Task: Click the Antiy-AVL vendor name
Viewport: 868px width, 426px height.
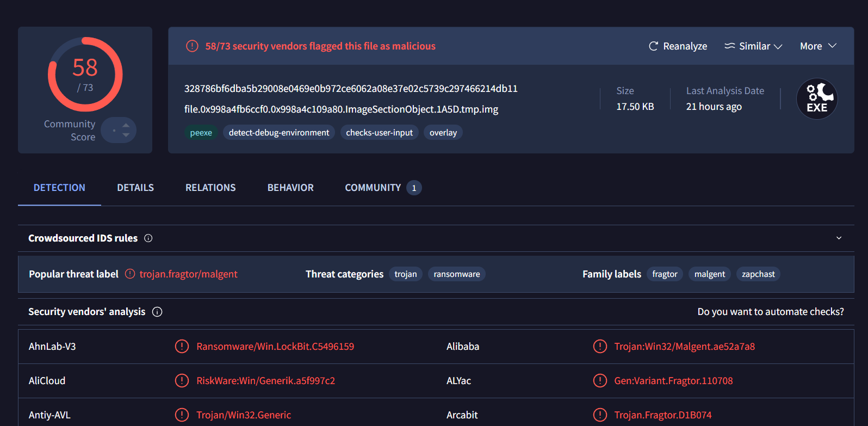Action: click(x=49, y=415)
